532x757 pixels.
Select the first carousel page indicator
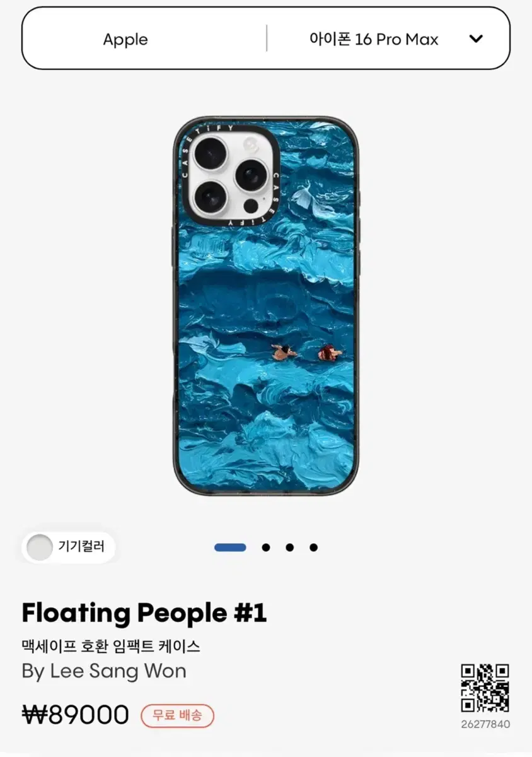tap(230, 547)
